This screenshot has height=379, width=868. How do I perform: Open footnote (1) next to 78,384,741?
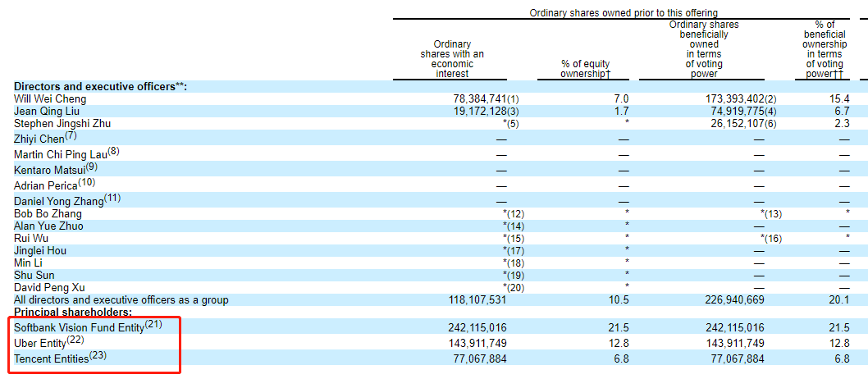coord(513,99)
